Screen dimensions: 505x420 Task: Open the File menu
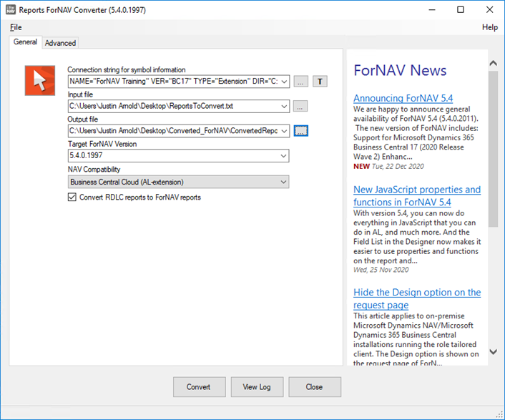pyautogui.click(x=16, y=27)
